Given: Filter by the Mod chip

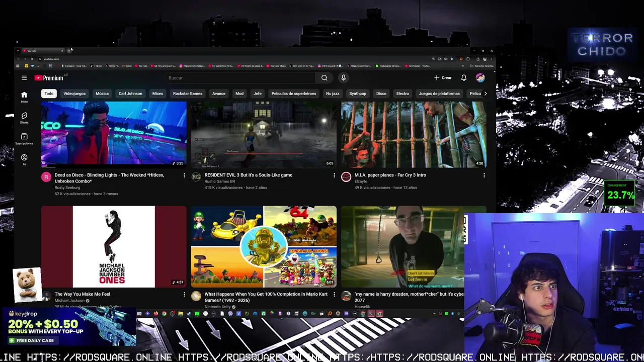Looking at the screenshot, I should 239,94.
